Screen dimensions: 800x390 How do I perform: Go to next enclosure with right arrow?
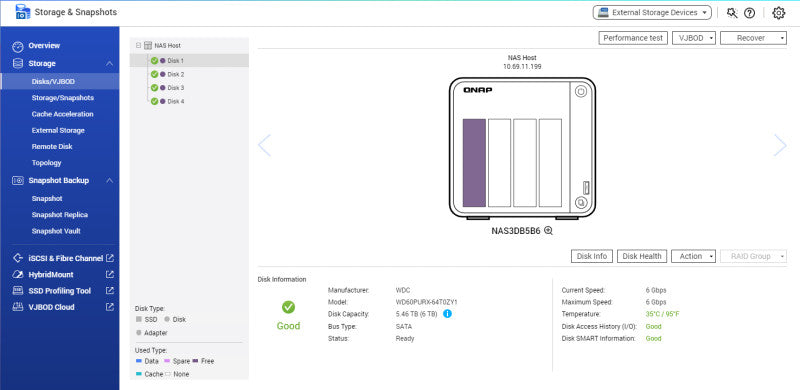tap(780, 145)
